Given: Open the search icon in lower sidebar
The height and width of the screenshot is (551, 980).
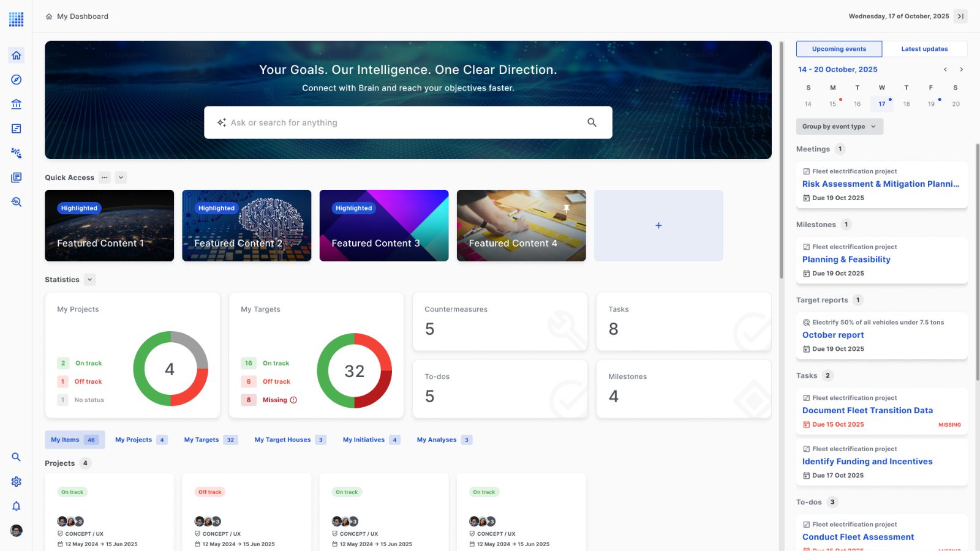Looking at the screenshot, I should coord(17,457).
